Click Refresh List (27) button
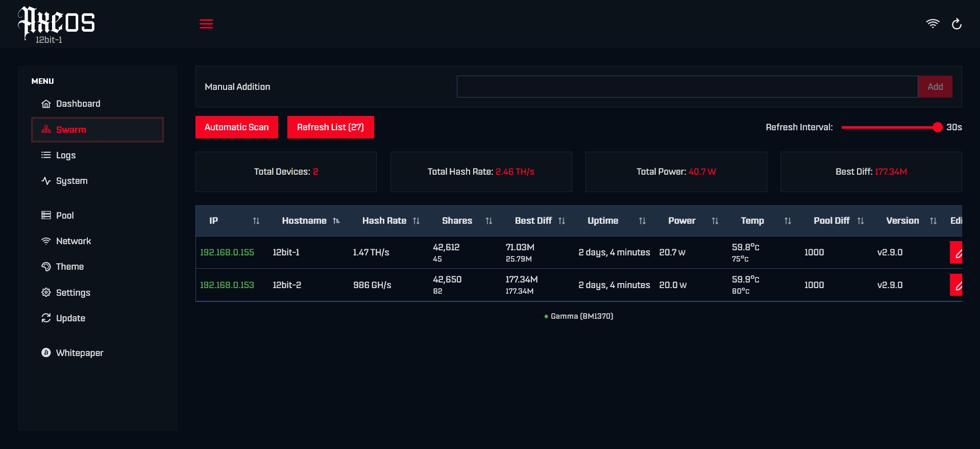Viewport: 980px width, 449px height. (x=331, y=127)
